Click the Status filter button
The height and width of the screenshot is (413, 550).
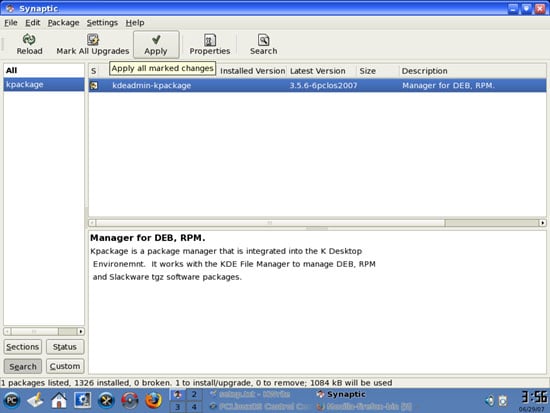pos(65,347)
